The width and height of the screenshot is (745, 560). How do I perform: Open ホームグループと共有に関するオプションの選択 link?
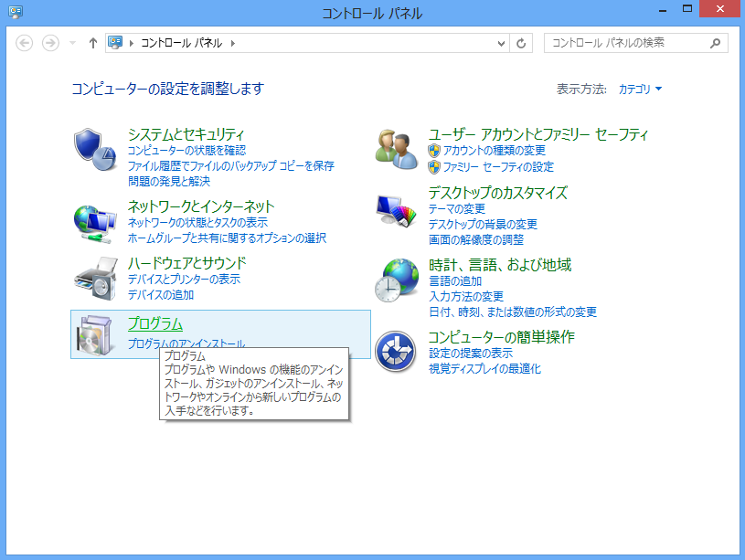[227, 238]
